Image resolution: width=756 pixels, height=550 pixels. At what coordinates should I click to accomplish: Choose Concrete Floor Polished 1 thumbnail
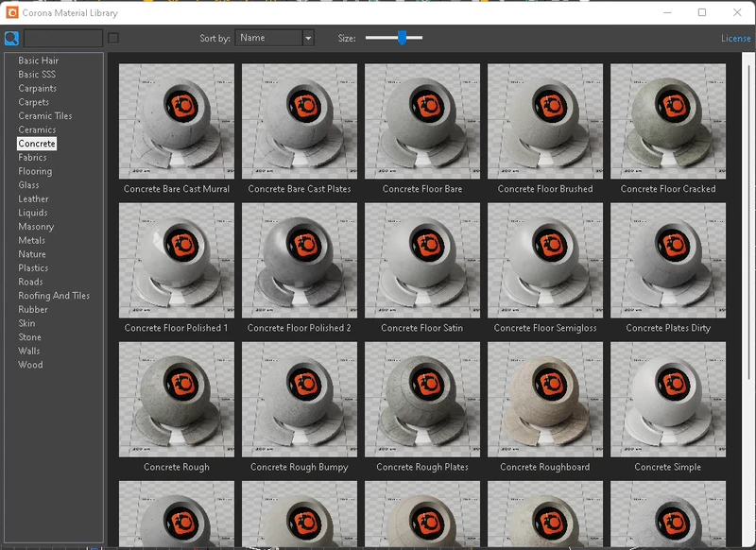pyautogui.click(x=177, y=260)
